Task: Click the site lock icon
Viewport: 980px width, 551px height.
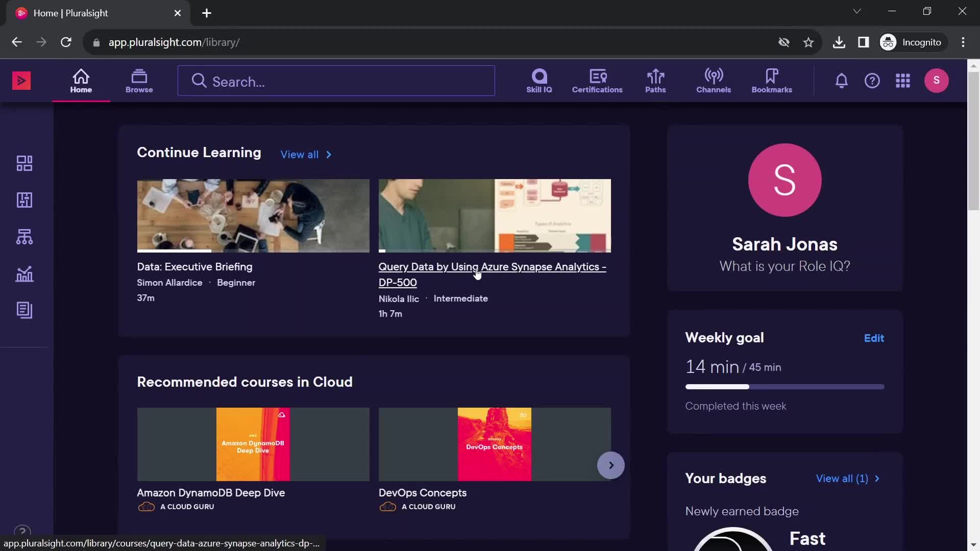Action: (96, 43)
